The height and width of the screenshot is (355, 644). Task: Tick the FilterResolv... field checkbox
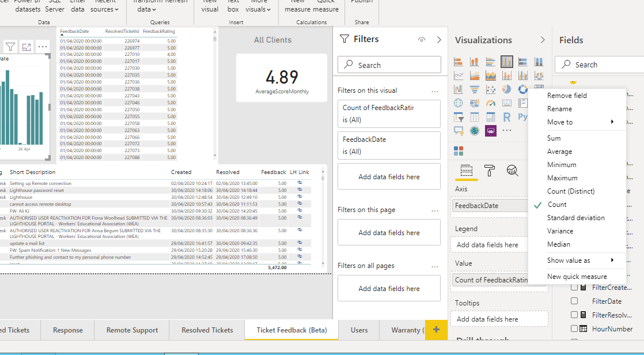click(574, 315)
